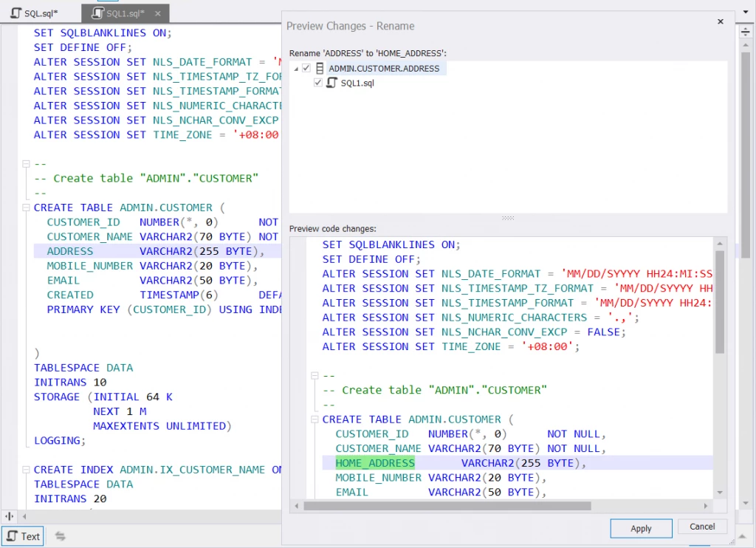
Task: Click highlighted HOME_ADDRESS in preview
Action: coord(375,462)
